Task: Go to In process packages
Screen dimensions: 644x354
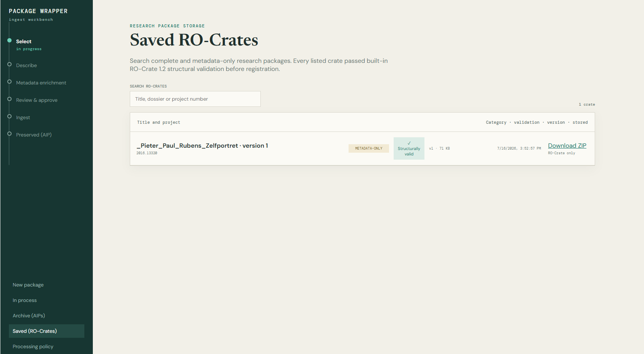Action: pyautogui.click(x=47, y=300)
